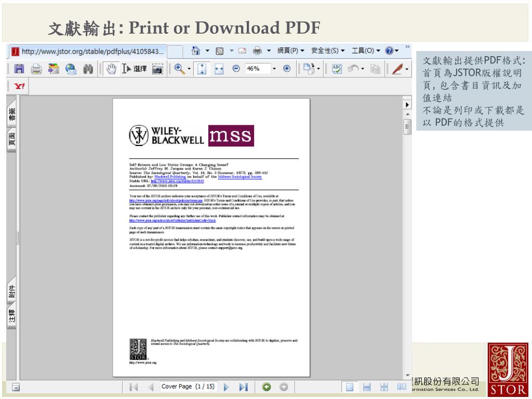The image size is (532, 399).
Task: Click the read mail icon
Action: [242, 51]
